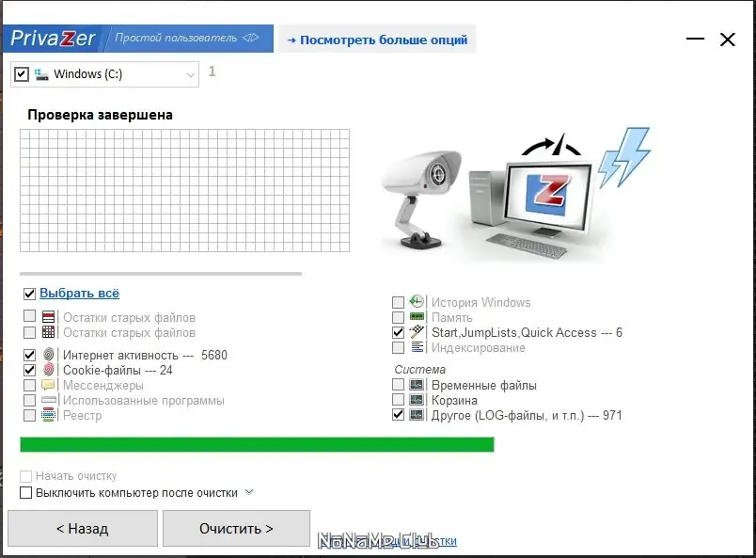Click the Мессенджеры chat bubble icon

48,385
